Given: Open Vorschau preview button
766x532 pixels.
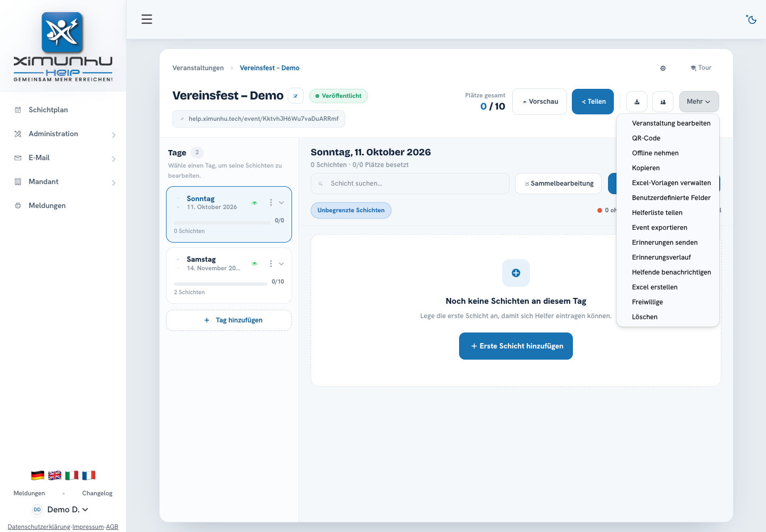Looking at the screenshot, I should [x=539, y=102].
